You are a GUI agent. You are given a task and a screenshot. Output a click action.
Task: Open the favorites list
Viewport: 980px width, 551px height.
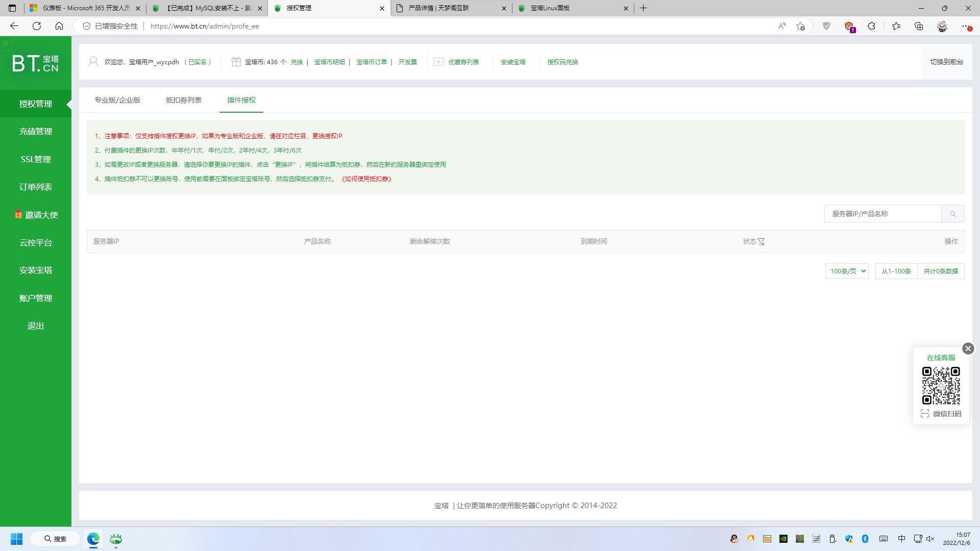point(896,26)
